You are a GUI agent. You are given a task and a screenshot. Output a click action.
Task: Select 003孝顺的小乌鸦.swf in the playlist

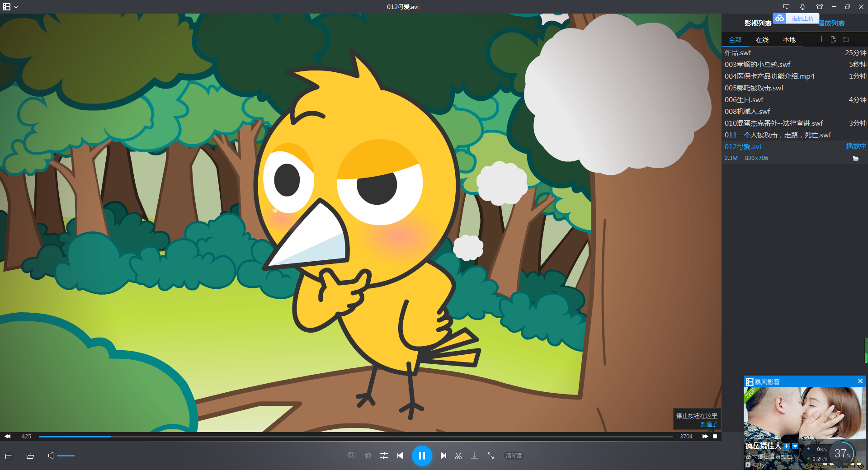coord(795,65)
